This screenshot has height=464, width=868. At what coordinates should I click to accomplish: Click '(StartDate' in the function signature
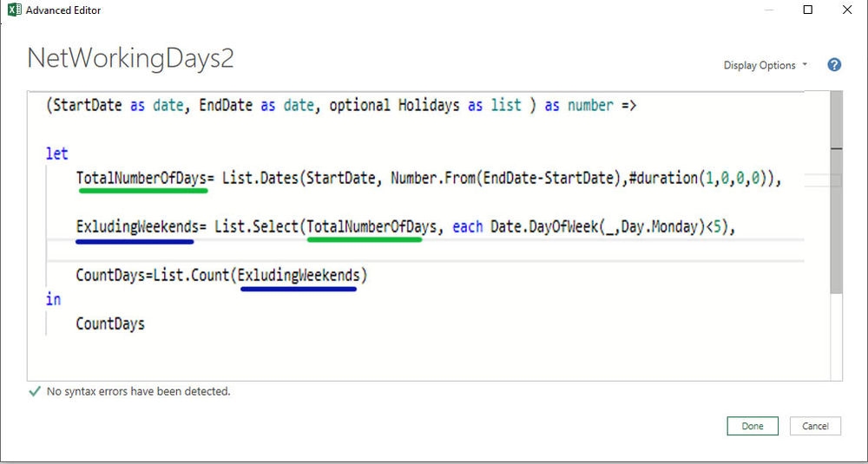click(x=83, y=105)
